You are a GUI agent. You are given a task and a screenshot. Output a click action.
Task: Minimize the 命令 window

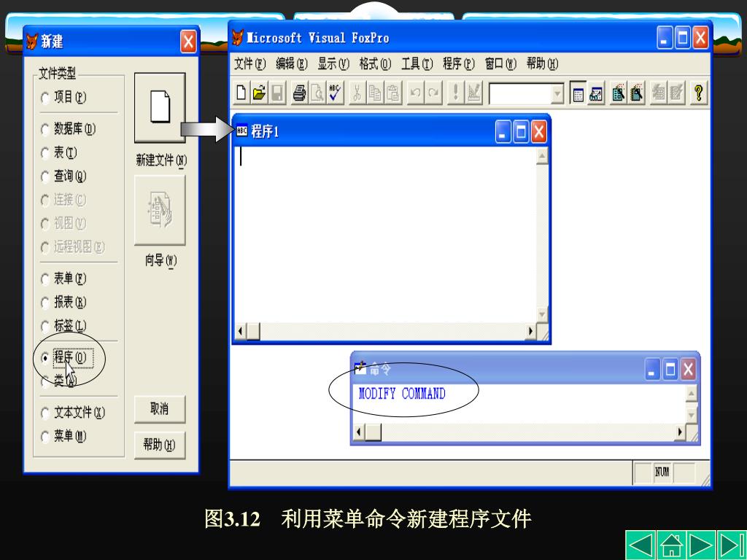coord(652,369)
